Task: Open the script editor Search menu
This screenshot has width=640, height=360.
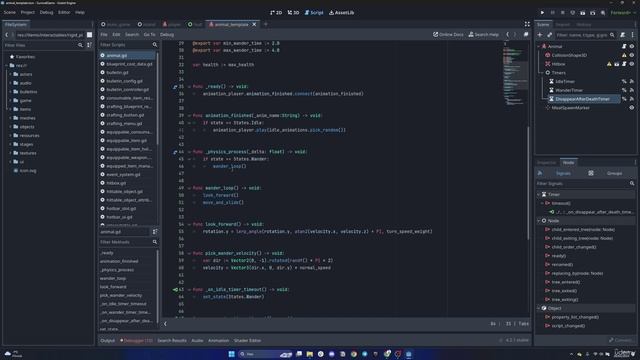Action: pos(132,35)
